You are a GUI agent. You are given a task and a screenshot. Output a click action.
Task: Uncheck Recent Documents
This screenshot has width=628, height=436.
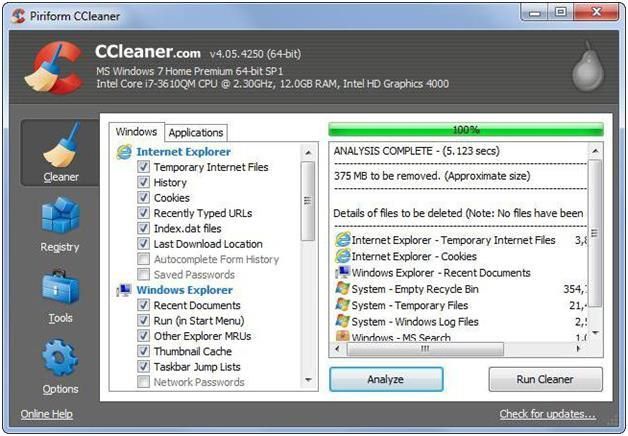(x=143, y=305)
